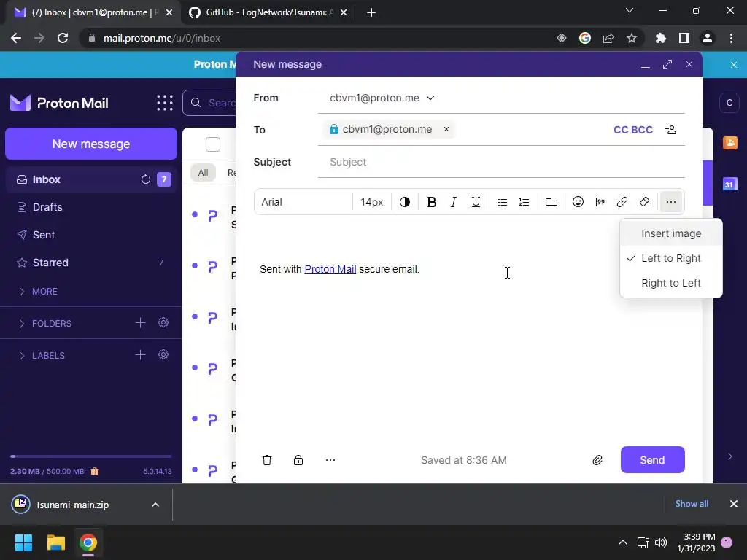The image size is (747, 560).
Task: Add a new folder with plus
Action: (x=141, y=323)
